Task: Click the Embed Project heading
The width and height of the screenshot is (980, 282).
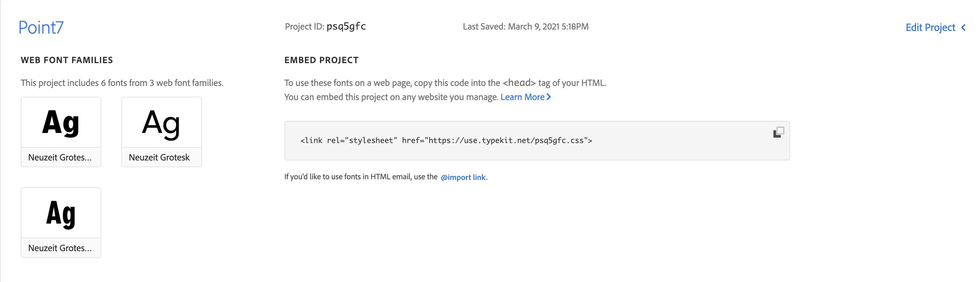Action: 321,60
